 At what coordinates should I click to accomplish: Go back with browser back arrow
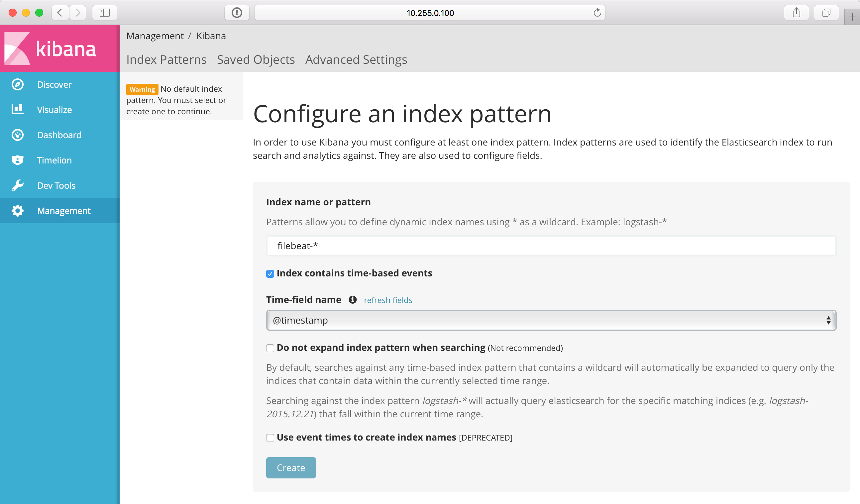coord(60,13)
